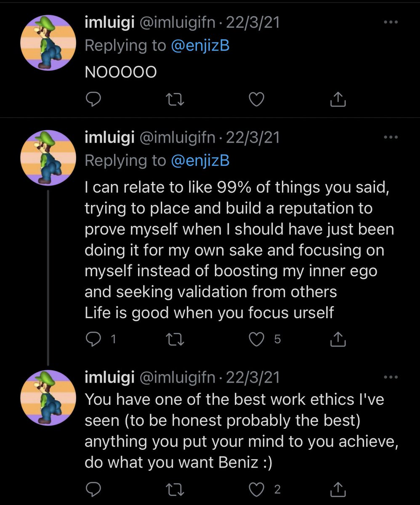Retweet the "I can relate" tweet
Viewport: 420px width, 505px height.
173,340
